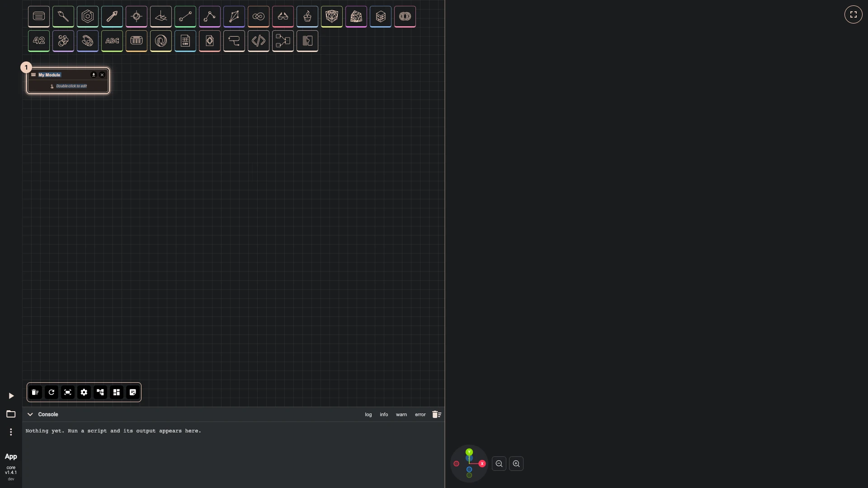Toggle the log filter in Console
Screen dimensions: 868x488
368,415
